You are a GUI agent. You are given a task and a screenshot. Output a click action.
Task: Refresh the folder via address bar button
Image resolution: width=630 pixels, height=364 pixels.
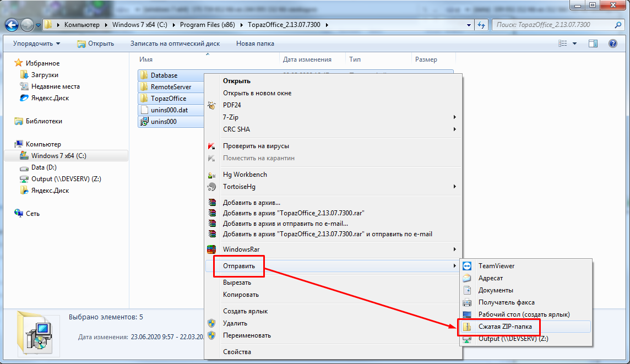tap(481, 25)
